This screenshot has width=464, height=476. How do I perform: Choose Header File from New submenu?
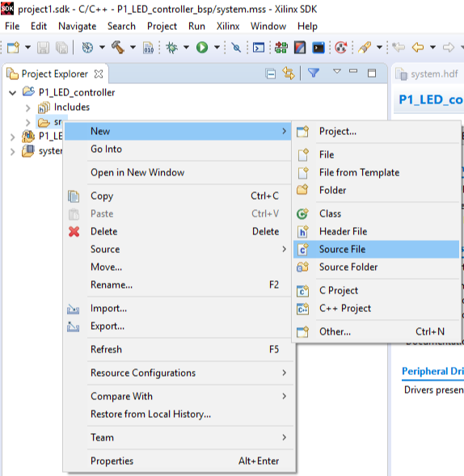(376, 231)
